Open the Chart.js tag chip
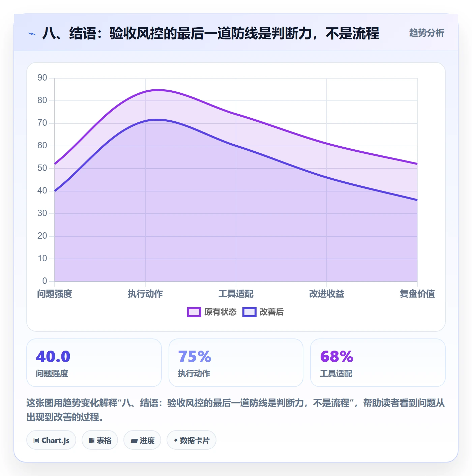The width and height of the screenshot is (472, 476). point(51,440)
